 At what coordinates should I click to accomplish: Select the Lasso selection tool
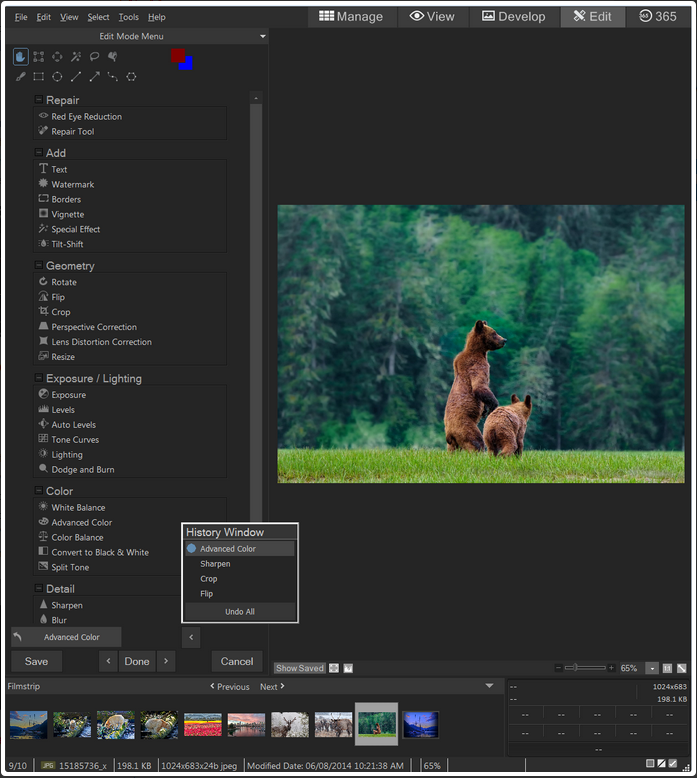(94, 57)
